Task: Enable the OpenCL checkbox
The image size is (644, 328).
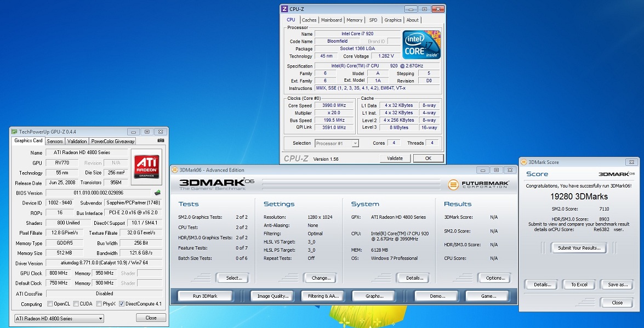Action: click(50, 304)
